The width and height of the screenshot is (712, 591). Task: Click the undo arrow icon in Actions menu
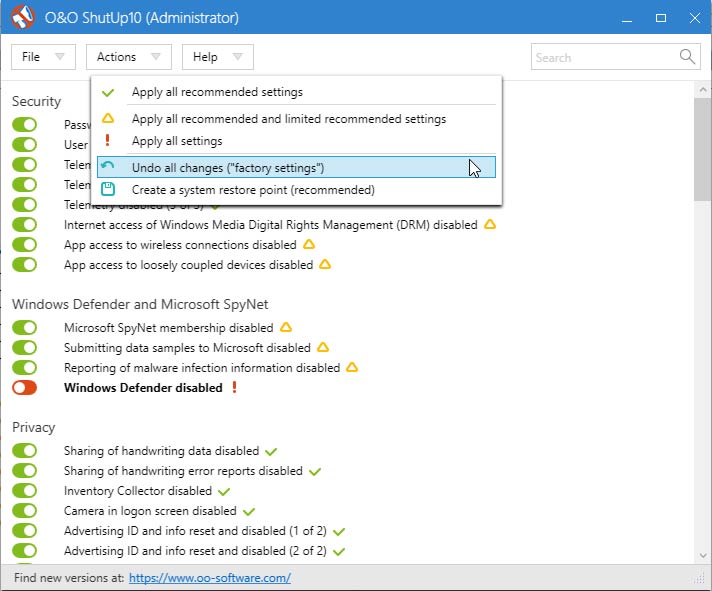[x=108, y=166]
